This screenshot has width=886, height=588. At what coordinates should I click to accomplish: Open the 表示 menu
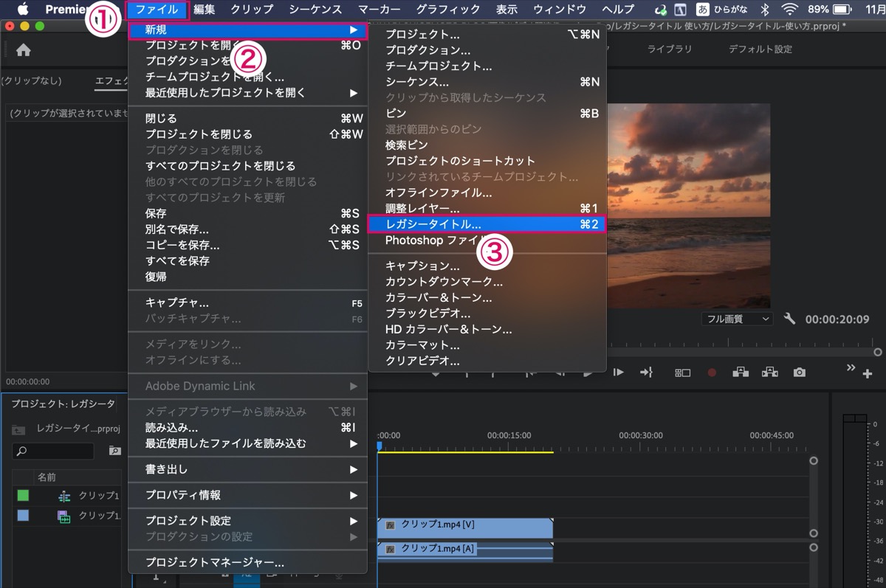tap(506, 10)
